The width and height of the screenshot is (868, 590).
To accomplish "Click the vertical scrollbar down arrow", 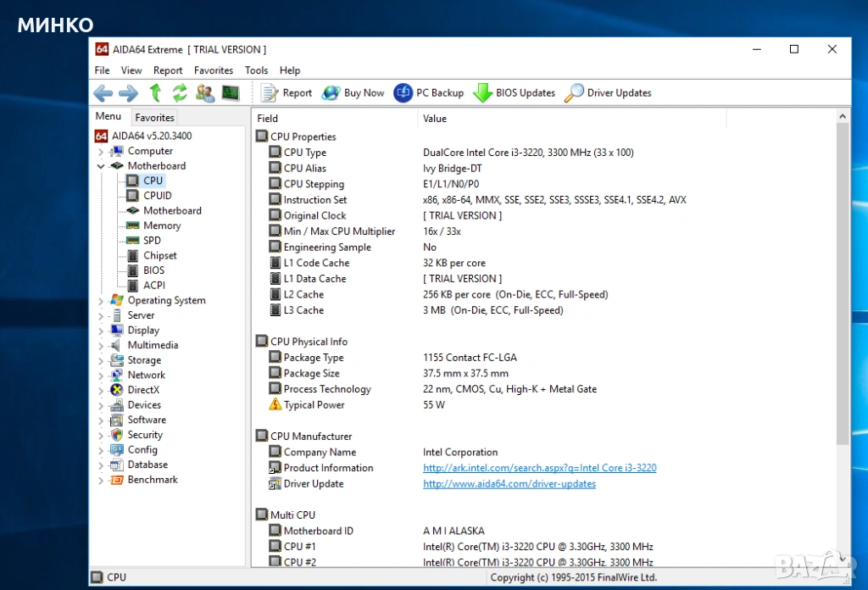I will coord(843,560).
